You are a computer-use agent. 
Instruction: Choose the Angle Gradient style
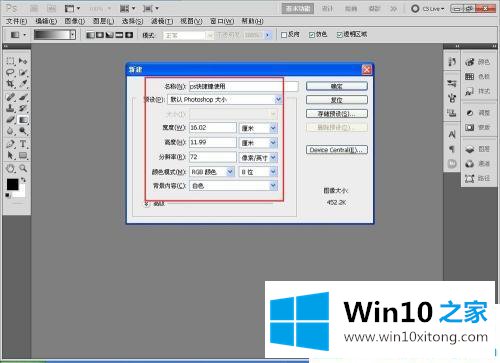pos(110,35)
